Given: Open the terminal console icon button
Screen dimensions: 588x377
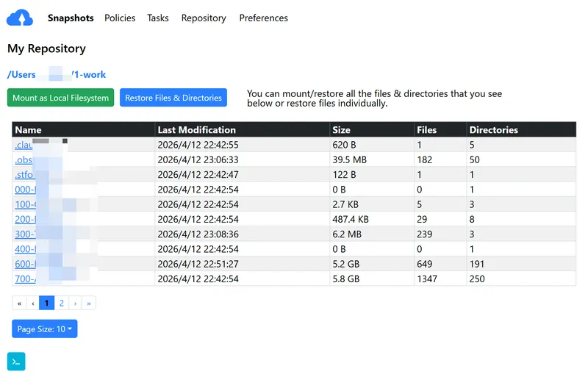Looking at the screenshot, I should (16, 362).
